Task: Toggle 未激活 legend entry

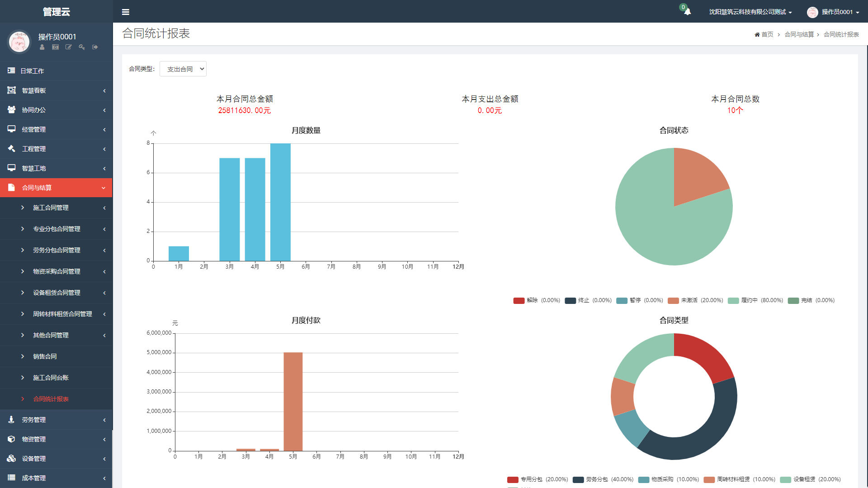Action: coord(695,301)
